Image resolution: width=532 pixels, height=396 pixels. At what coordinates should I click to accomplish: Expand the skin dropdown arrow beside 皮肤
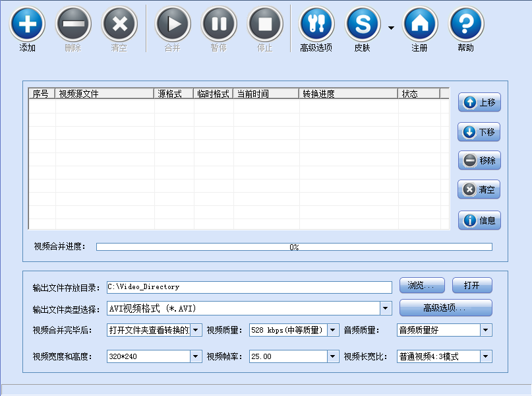[391, 28]
